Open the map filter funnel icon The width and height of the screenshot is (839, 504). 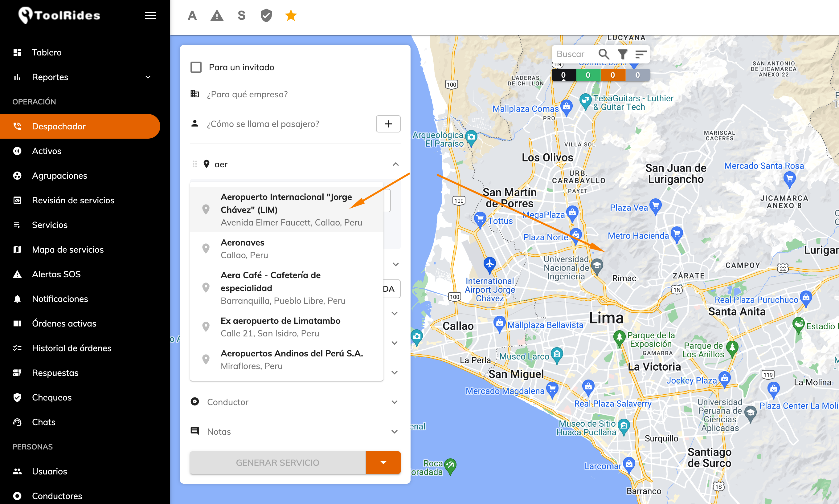tap(623, 54)
